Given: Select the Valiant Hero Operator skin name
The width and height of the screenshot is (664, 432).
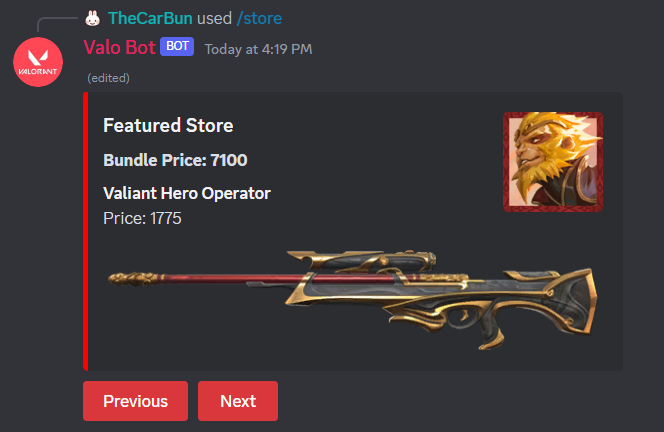Looking at the screenshot, I should (x=187, y=193).
